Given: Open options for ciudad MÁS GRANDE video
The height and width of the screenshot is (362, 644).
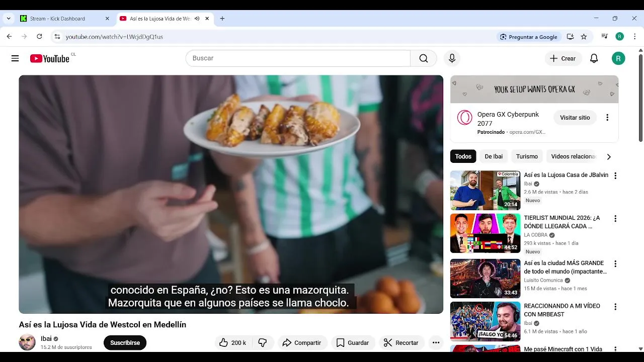Looking at the screenshot, I should [x=615, y=264].
